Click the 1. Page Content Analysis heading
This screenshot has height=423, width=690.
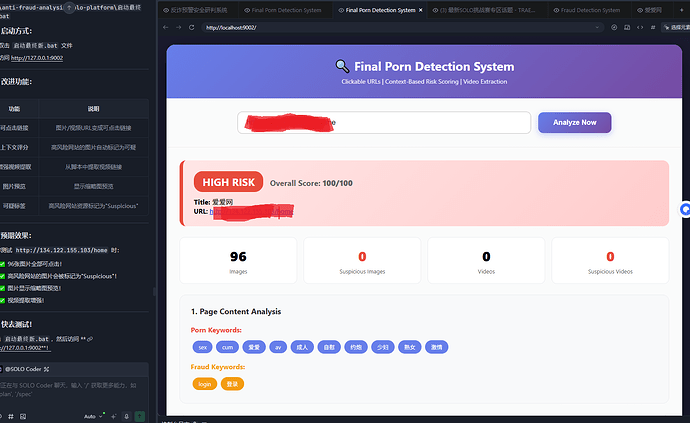pos(236,311)
